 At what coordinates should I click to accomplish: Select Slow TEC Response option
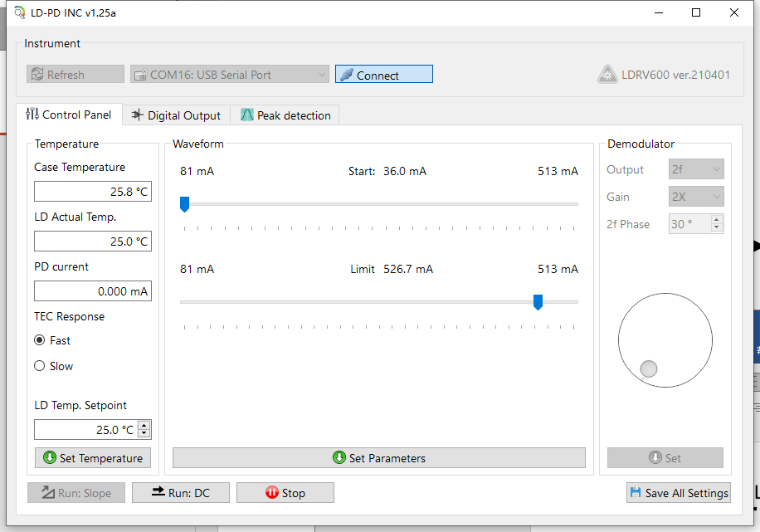(40, 366)
